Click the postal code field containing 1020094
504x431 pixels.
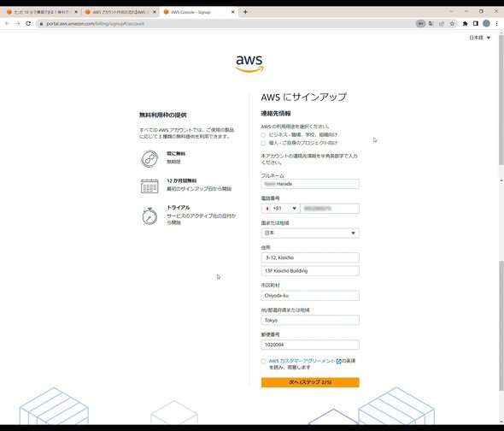coord(310,345)
